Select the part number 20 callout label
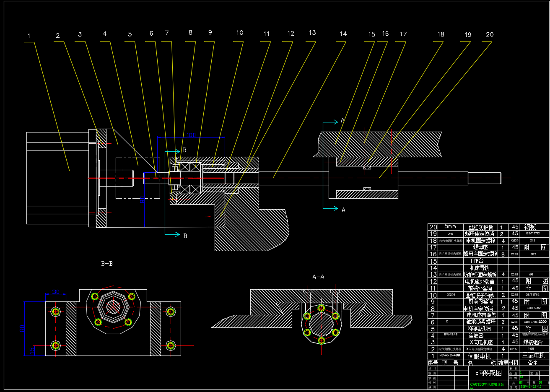The width and height of the screenshot is (550, 392). [490, 34]
